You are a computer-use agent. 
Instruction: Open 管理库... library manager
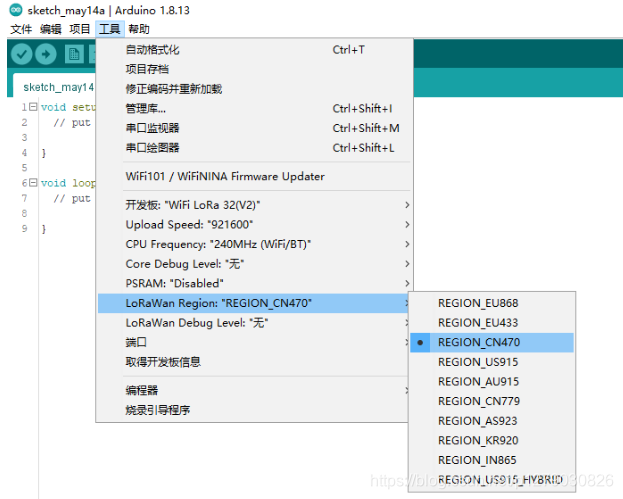pyautogui.click(x=253, y=108)
